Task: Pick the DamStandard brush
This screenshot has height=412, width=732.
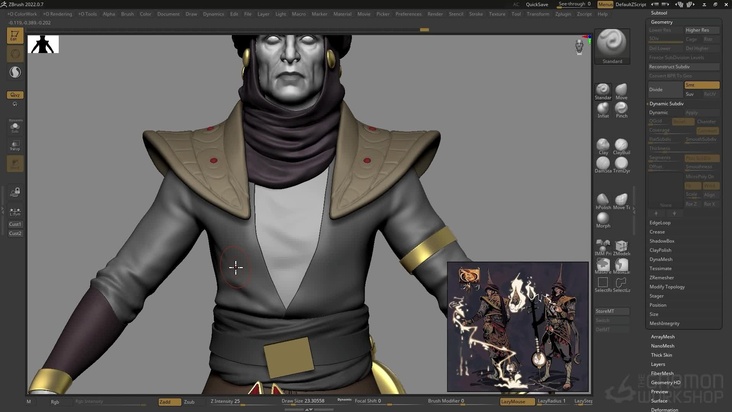Action: (603, 165)
